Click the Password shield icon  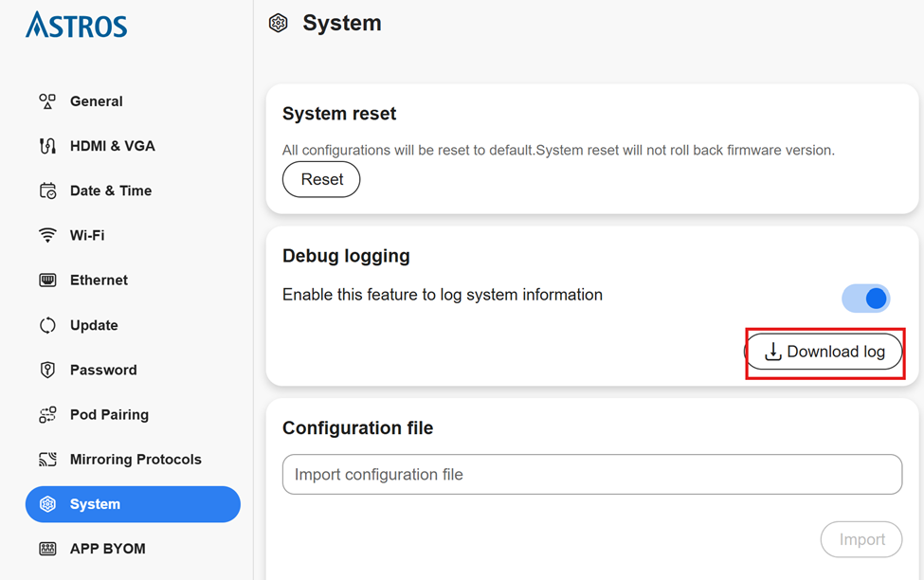(x=47, y=370)
